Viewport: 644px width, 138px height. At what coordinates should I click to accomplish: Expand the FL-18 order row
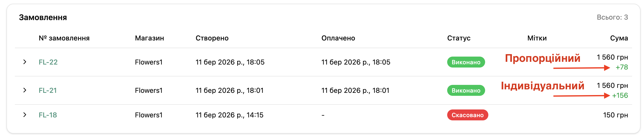[x=25, y=115]
